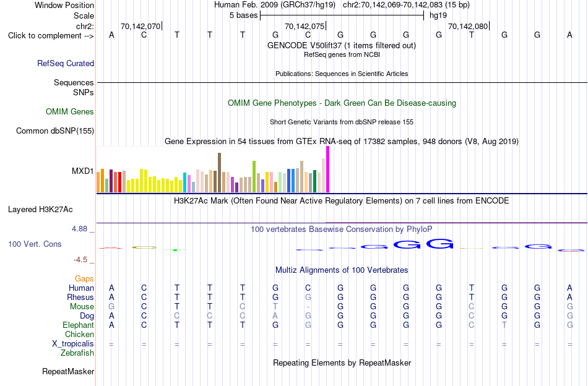Open the Layered H3K27Ac track label

pyautogui.click(x=40, y=210)
